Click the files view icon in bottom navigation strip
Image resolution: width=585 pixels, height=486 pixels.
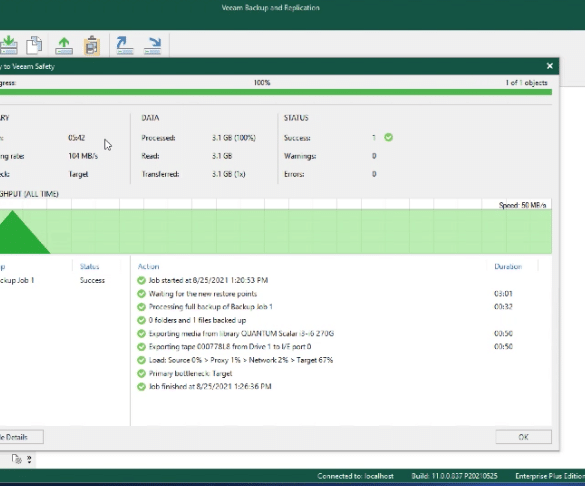[16, 459]
